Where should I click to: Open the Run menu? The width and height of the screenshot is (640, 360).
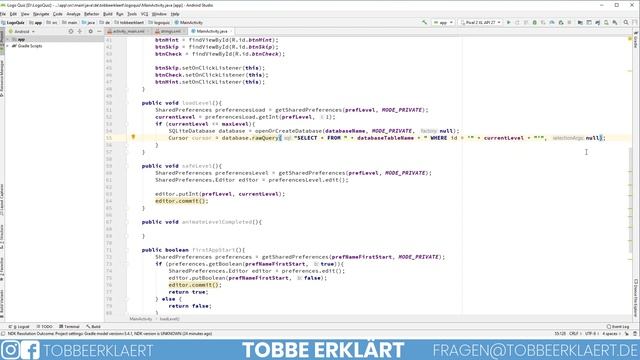pos(120,14)
